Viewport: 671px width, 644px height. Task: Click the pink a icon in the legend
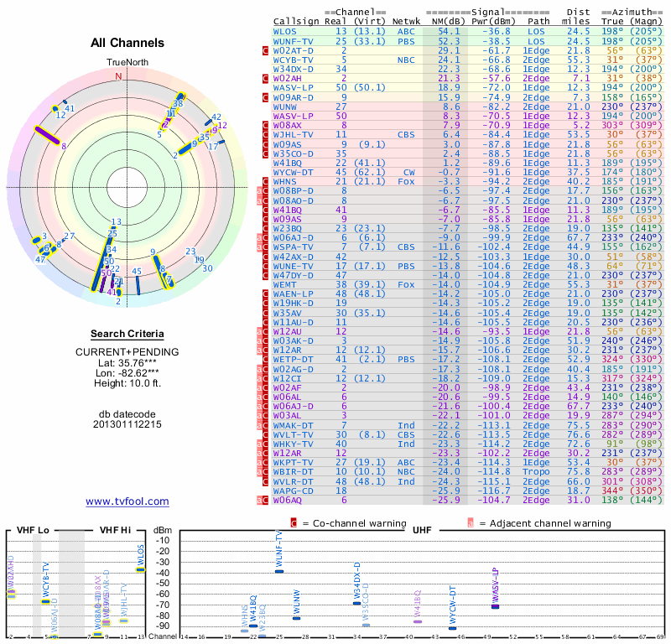click(471, 523)
